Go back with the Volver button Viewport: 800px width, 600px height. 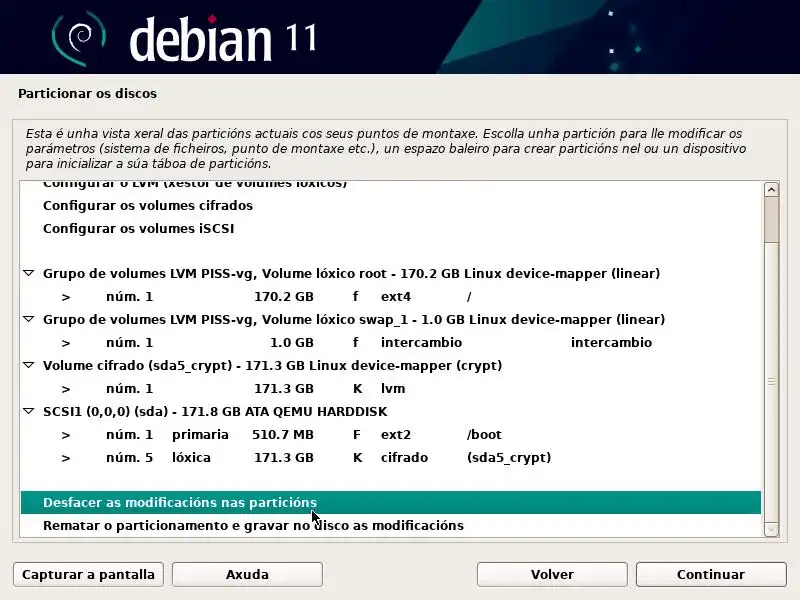point(552,574)
